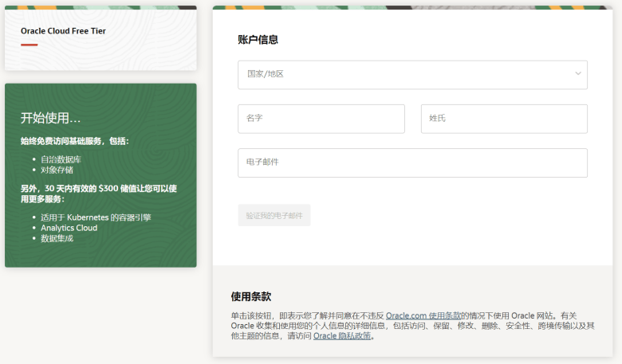Click the 开始使用… heading
The height and width of the screenshot is (364, 622).
pyautogui.click(x=50, y=118)
